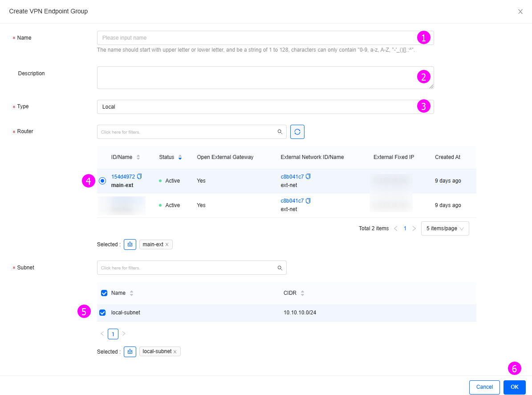532x395 pixels.
Task: Click the Subnet filter search magnifier icon
Action: (280, 268)
